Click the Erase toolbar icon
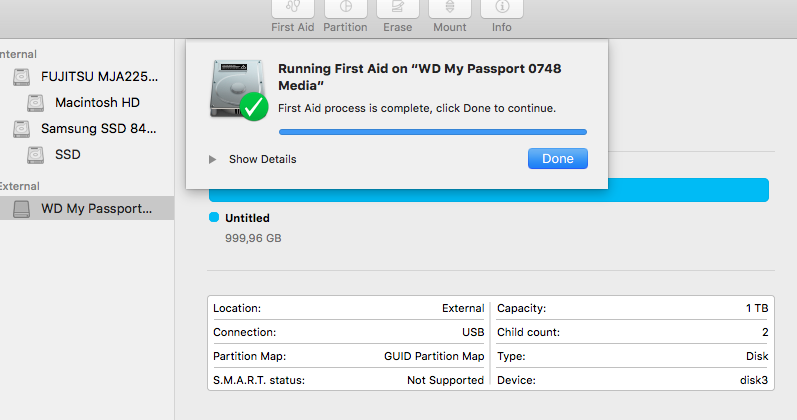This screenshot has height=420, width=797. [x=397, y=8]
